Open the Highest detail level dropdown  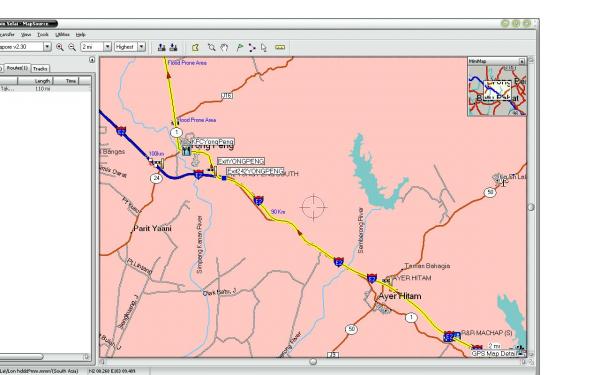(142, 47)
